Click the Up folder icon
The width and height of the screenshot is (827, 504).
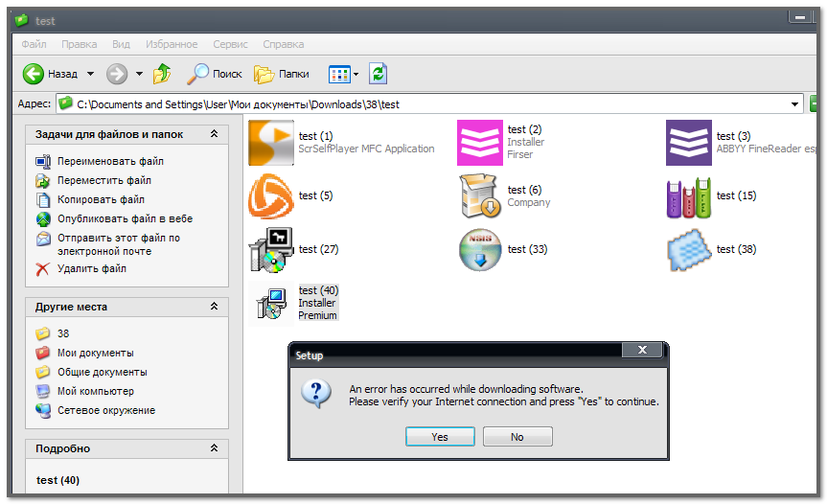pyautogui.click(x=162, y=74)
